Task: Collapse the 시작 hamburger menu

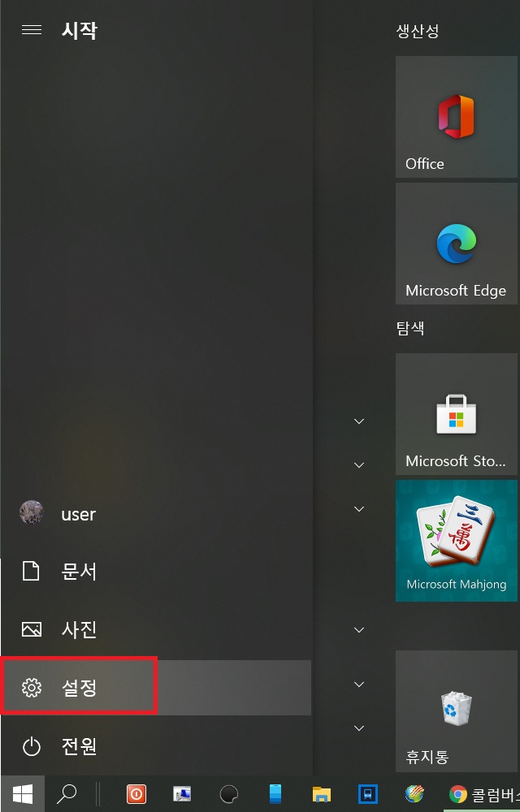Action: pos(32,30)
